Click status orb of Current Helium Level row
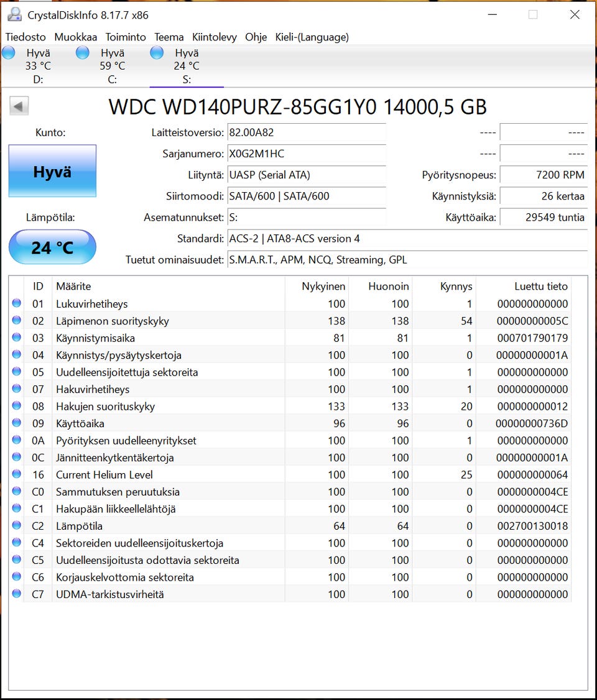597x700 pixels. [x=17, y=474]
